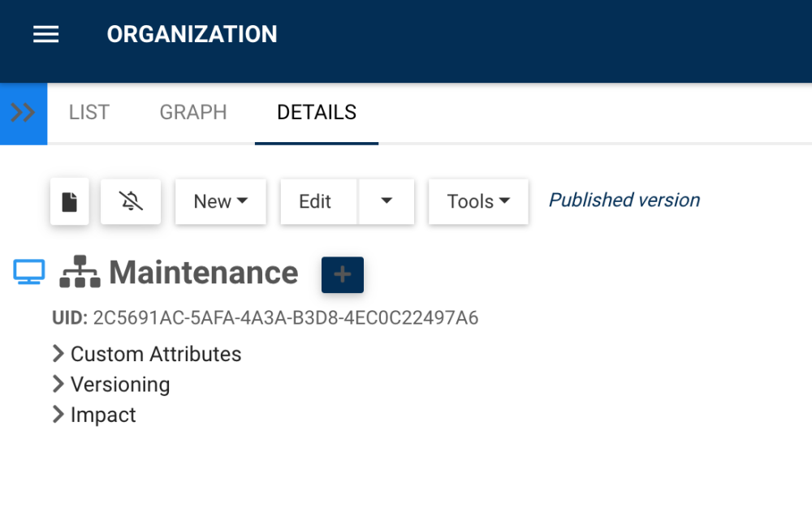
Task: Toggle the crossed-out bell notification icon
Action: [131, 201]
